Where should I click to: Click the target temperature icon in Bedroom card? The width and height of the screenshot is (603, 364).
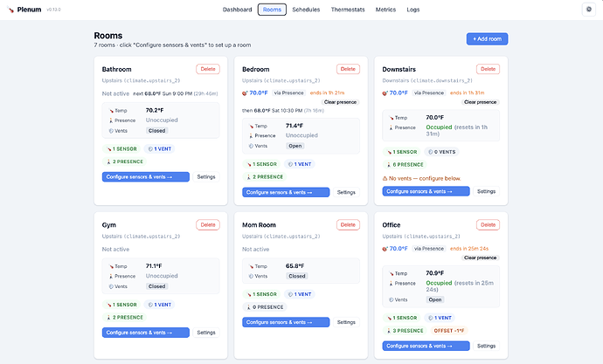(245, 93)
